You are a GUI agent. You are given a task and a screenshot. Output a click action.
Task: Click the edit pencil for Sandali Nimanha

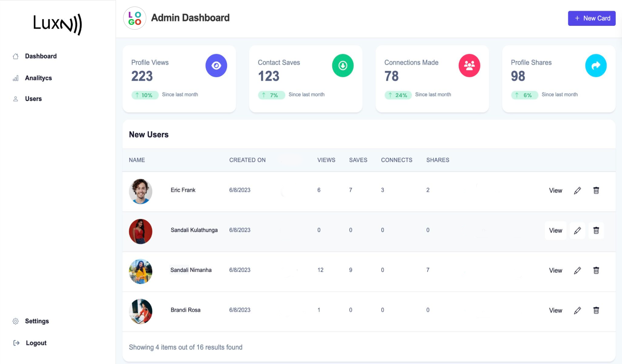tap(577, 271)
